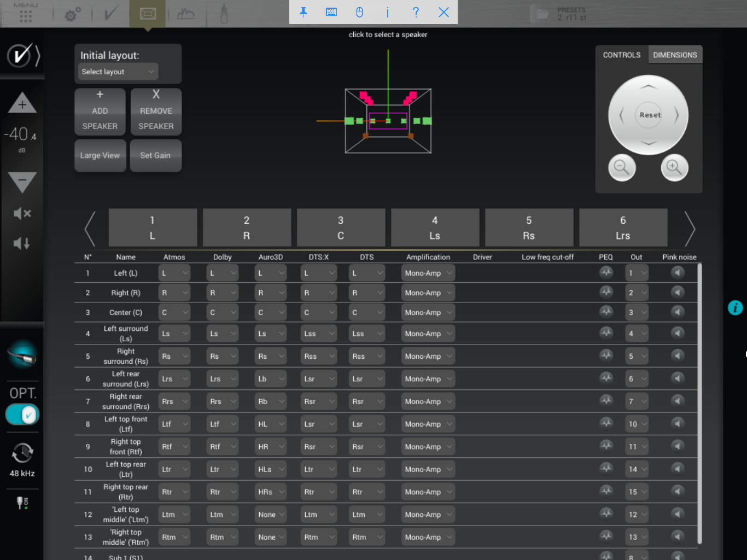Click the ADD SPEAKER button

coord(100,112)
